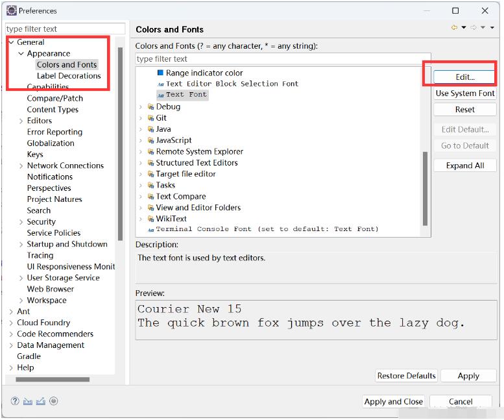Click the Use System Font button

coord(464,93)
